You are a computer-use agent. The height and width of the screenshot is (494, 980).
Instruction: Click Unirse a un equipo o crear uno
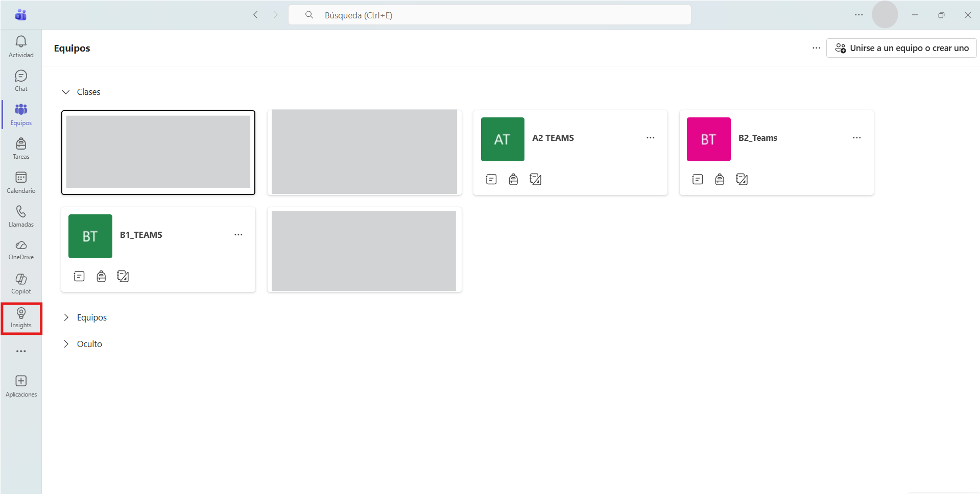901,48
